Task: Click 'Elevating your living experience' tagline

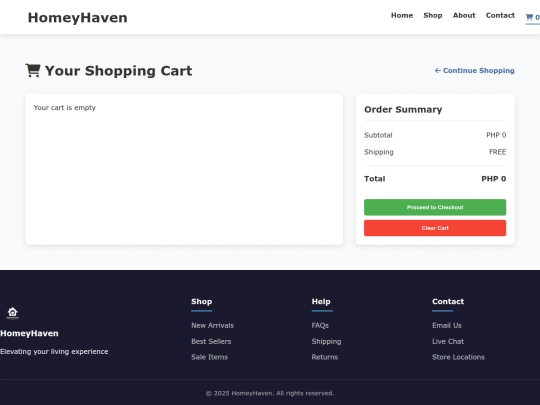Action: (x=54, y=352)
